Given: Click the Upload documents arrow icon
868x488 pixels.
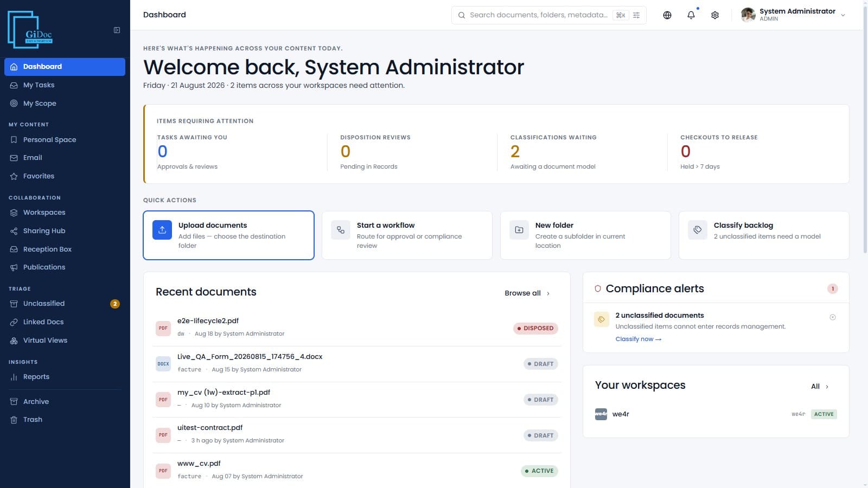Looking at the screenshot, I should [162, 230].
